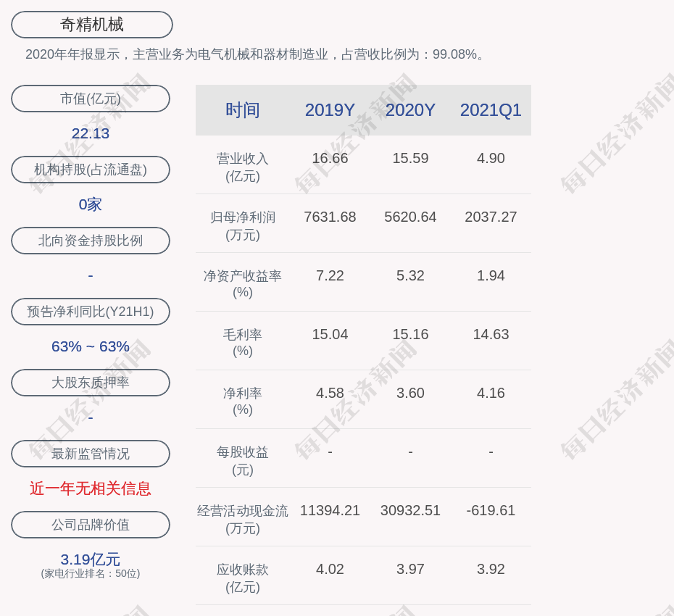Select revenue value 15.59
674x616 pixels.
tap(410, 158)
